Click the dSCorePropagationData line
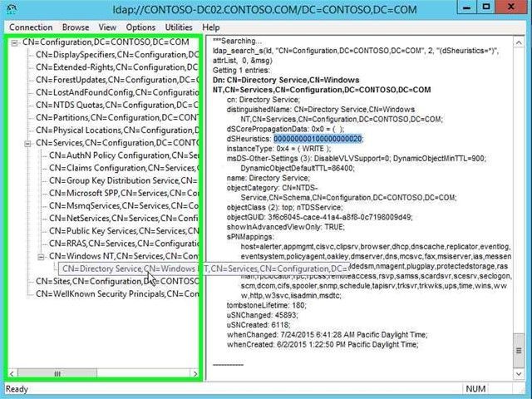This screenshot has width=532, height=399. (x=285, y=129)
